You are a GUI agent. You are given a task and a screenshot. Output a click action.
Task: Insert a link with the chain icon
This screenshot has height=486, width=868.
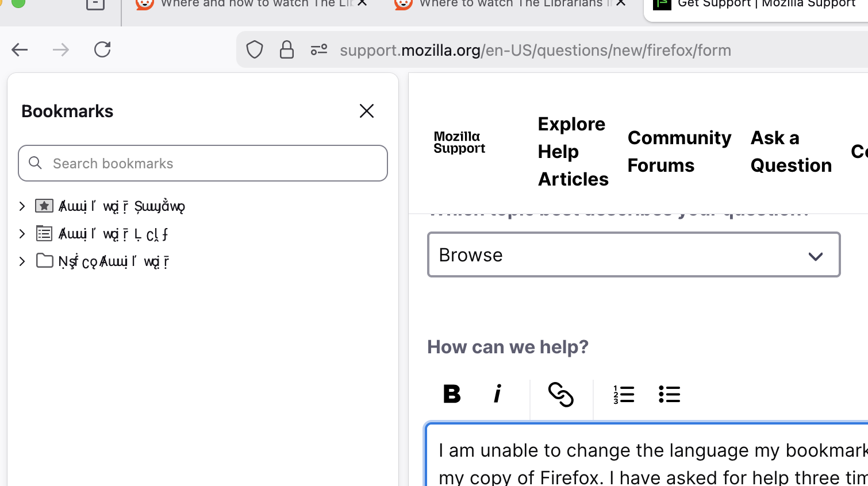pyautogui.click(x=560, y=395)
